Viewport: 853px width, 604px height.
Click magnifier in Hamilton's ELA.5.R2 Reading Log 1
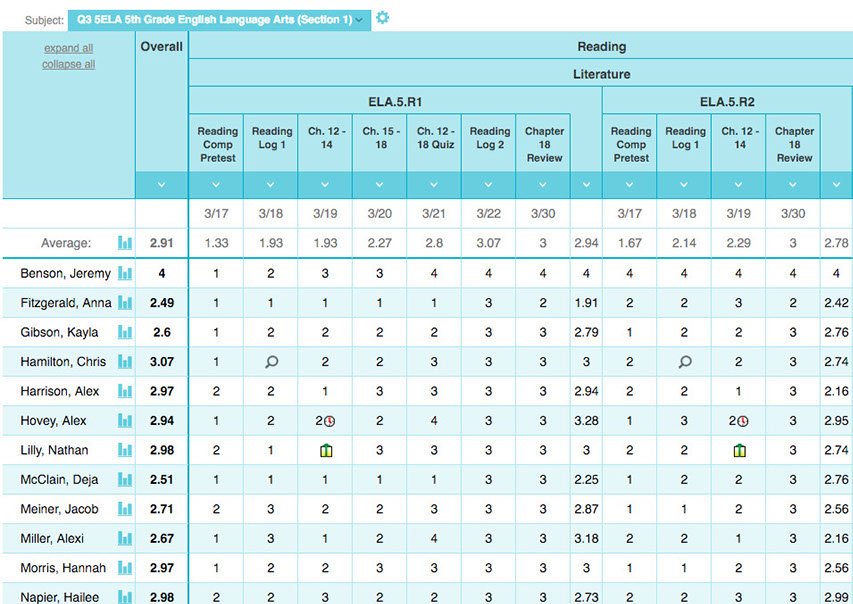click(x=685, y=362)
